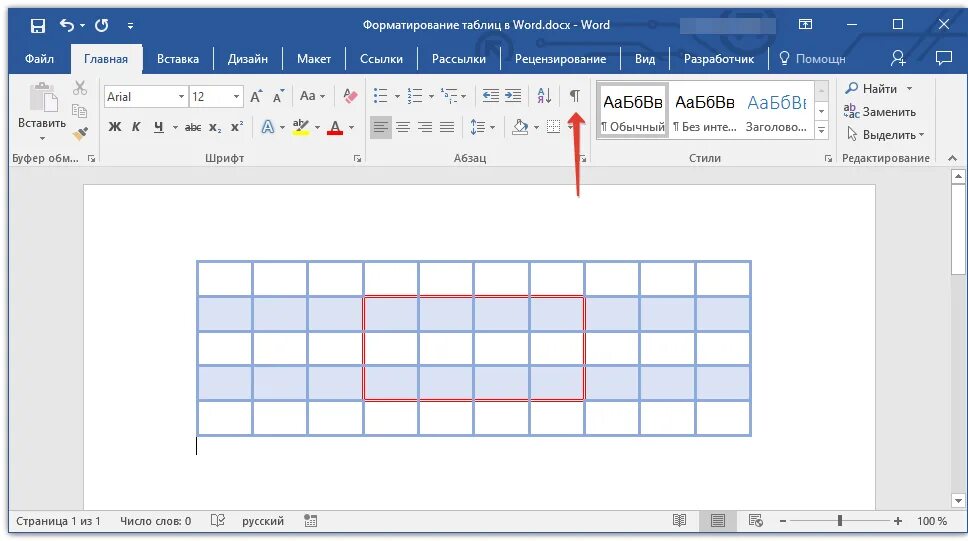968x541 pixels.
Task: Open the Файл menu
Action: 39,59
